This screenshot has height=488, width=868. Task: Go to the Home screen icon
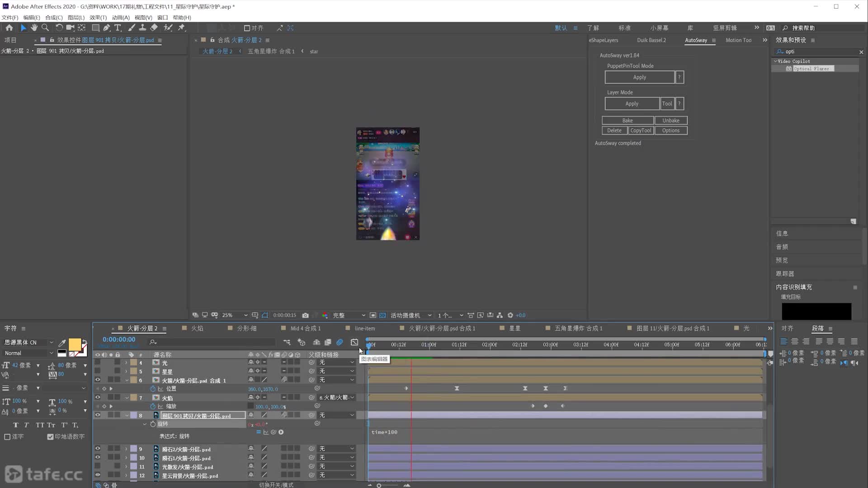[x=9, y=28]
